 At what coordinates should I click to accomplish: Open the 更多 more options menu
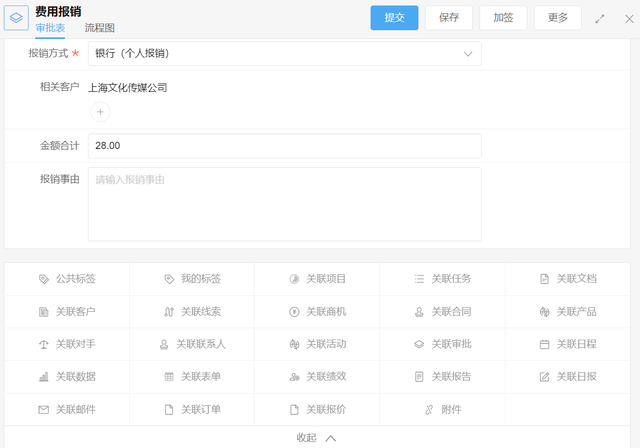[x=557, y=18]
